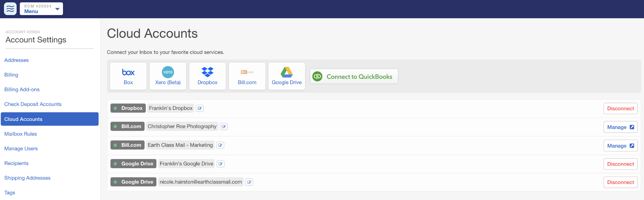Click Earth Class Mail - Marketing name
Viewport: 644px width, 200px height.
coord(180,145)
